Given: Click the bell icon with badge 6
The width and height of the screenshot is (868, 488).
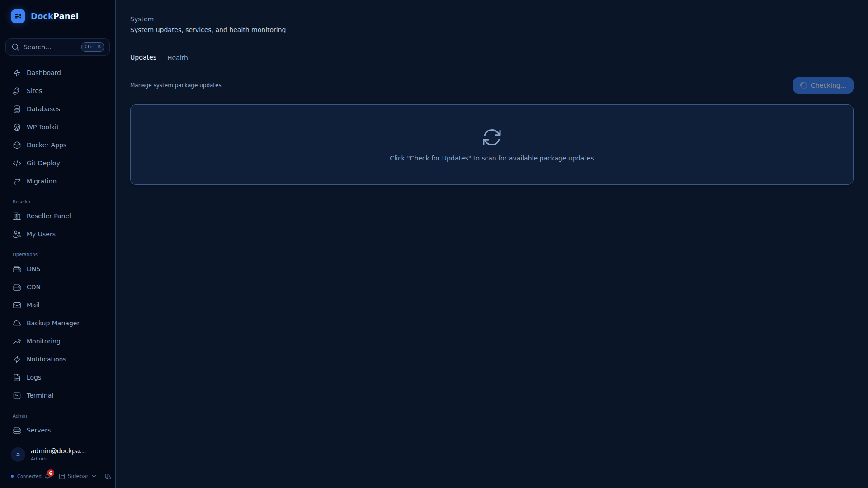Looking at the screenshot, I should click(48, 476).
